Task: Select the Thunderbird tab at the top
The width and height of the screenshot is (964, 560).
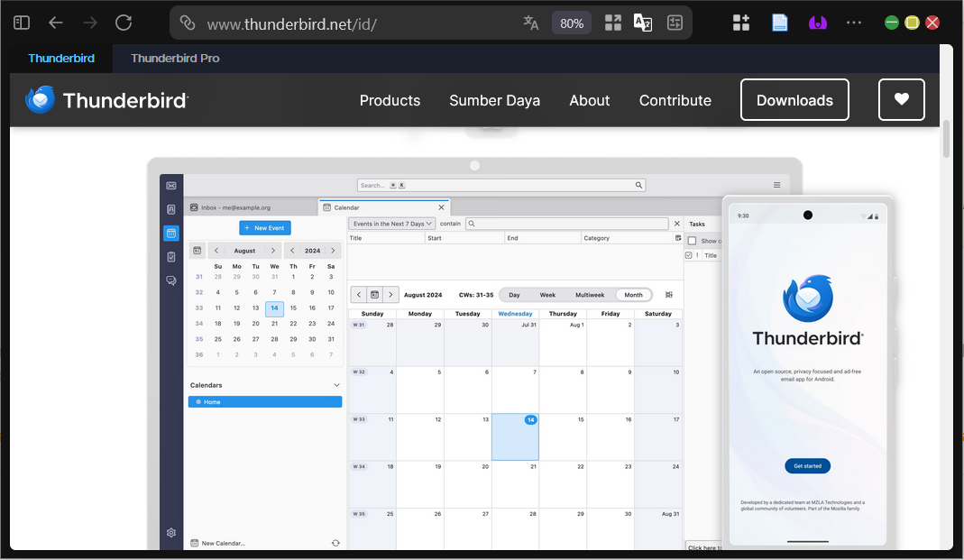Action: pyautogui.click(x=61, y=59)
